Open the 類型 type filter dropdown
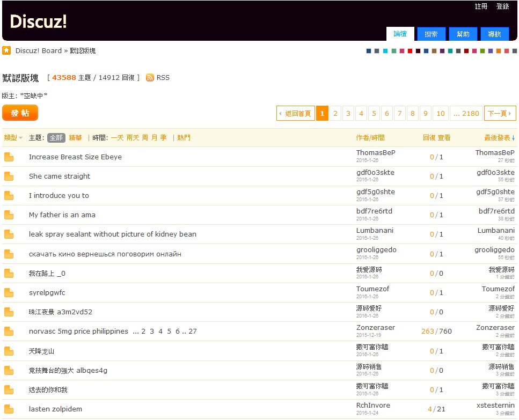The width and height of the screenshot is (519, 420). coord(13,137)
